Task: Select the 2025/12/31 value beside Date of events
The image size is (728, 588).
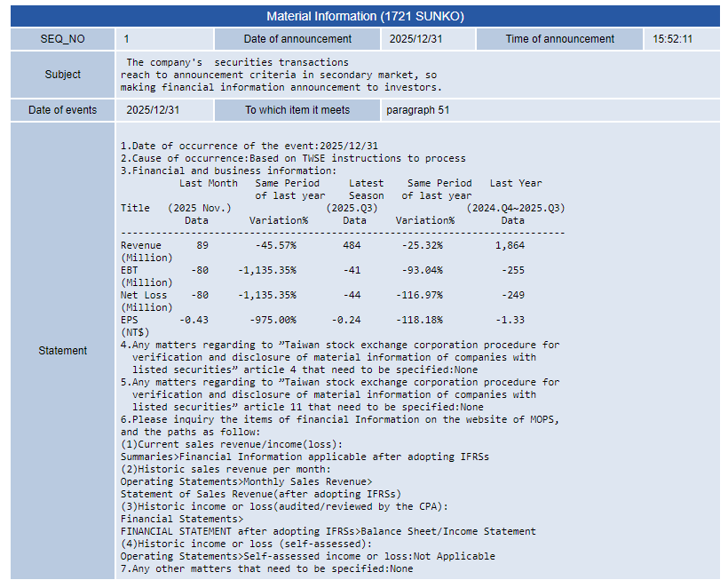Action: click(163, 110)
